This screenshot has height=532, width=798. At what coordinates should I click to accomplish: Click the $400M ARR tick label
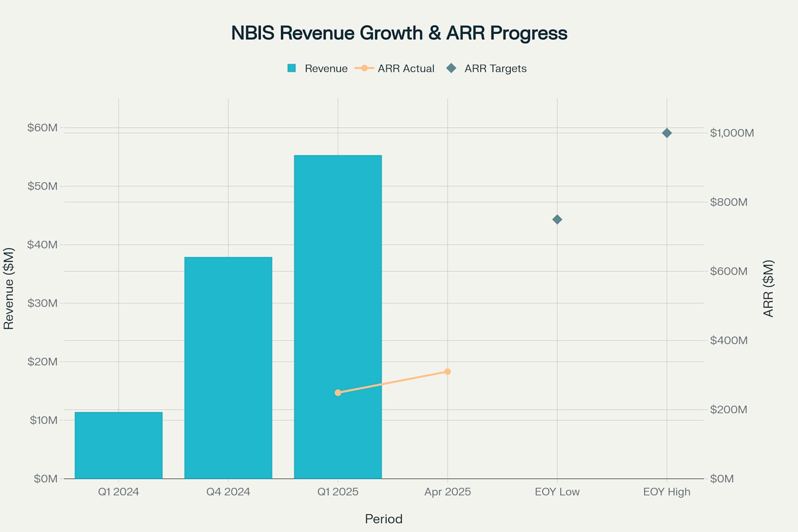pyautogui.click(x=729, y=340)
